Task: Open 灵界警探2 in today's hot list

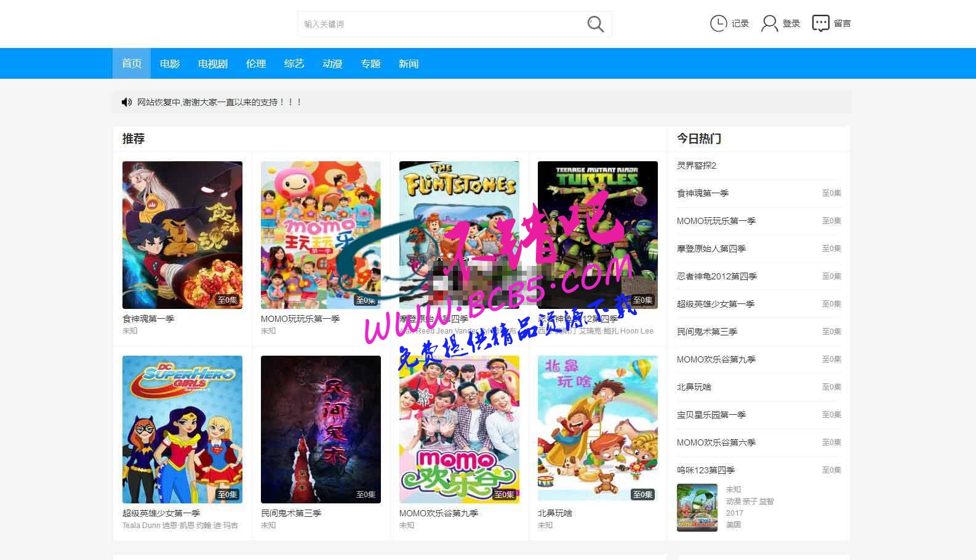Action: click(697, 166)
